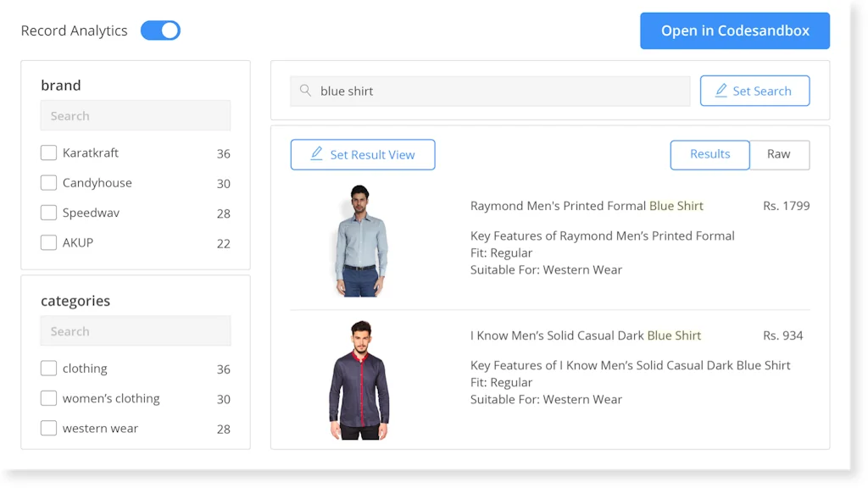
Task: Switch to the Results tab
Action: pyautogui.click(x=710, y=154)
